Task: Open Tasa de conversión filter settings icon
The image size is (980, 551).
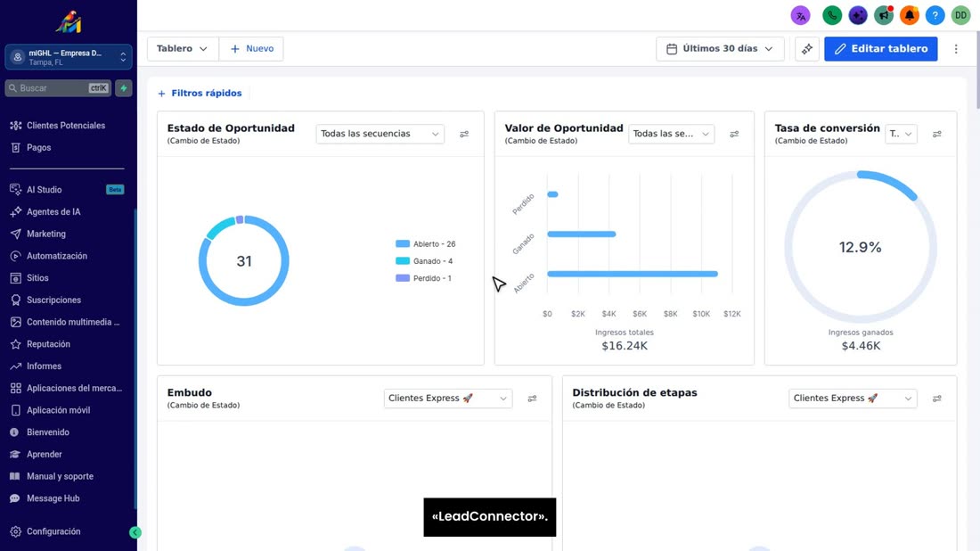Action: 937,134
